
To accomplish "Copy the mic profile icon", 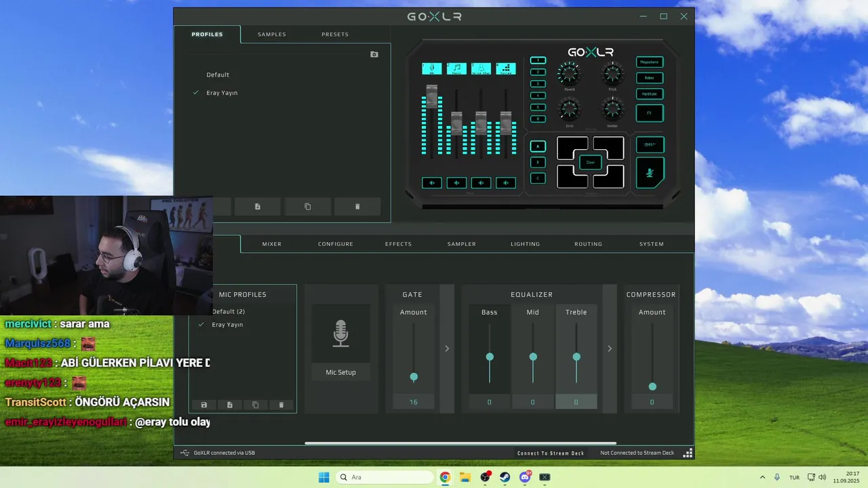I will pyautogui.click(x=256, y=405).
